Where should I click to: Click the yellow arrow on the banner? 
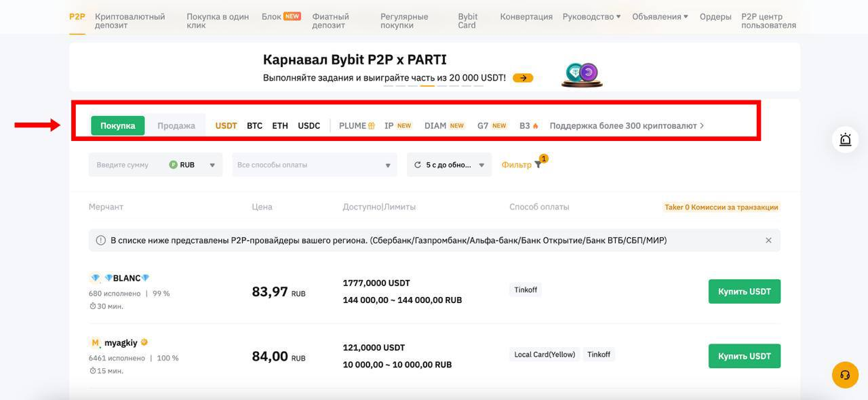pyautogui.click(x=523, y=78)
